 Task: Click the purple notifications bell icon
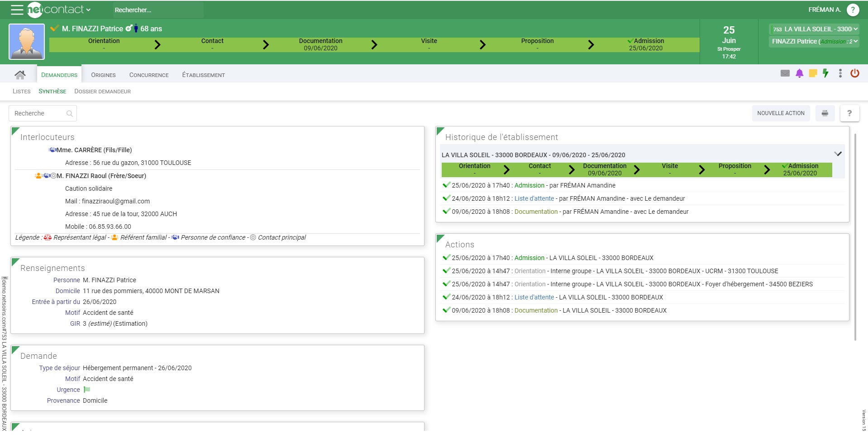point(799,73)
